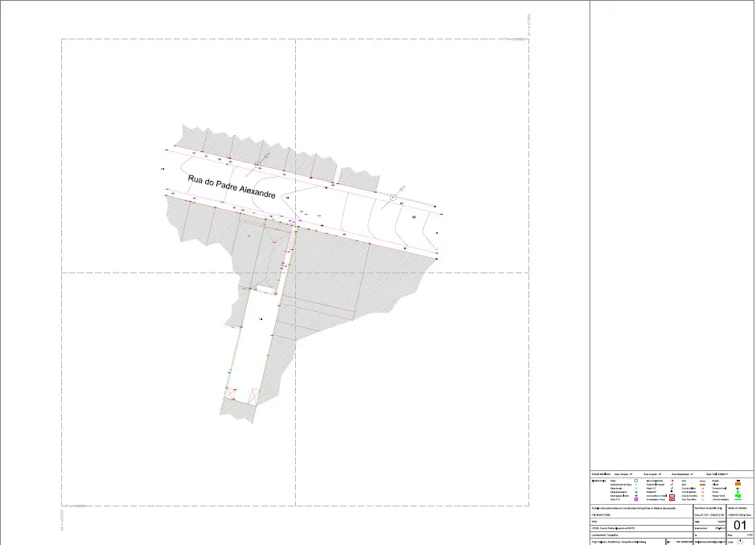Click the magenta square symbol in legend

pos(636,499)
